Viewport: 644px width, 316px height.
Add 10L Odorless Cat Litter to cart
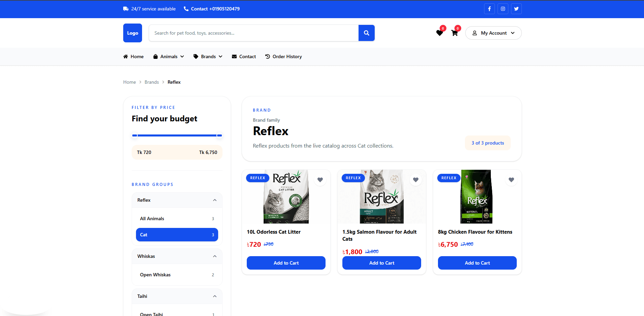click(286, 263)
